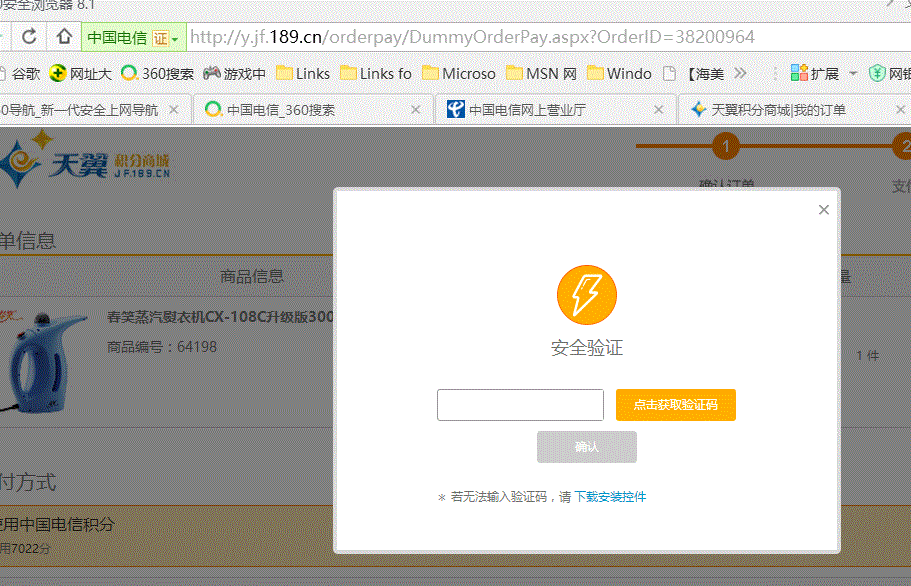Click the verification code input field
The width and height of the screenshot is (911, 586).
[x=520, y=405]
